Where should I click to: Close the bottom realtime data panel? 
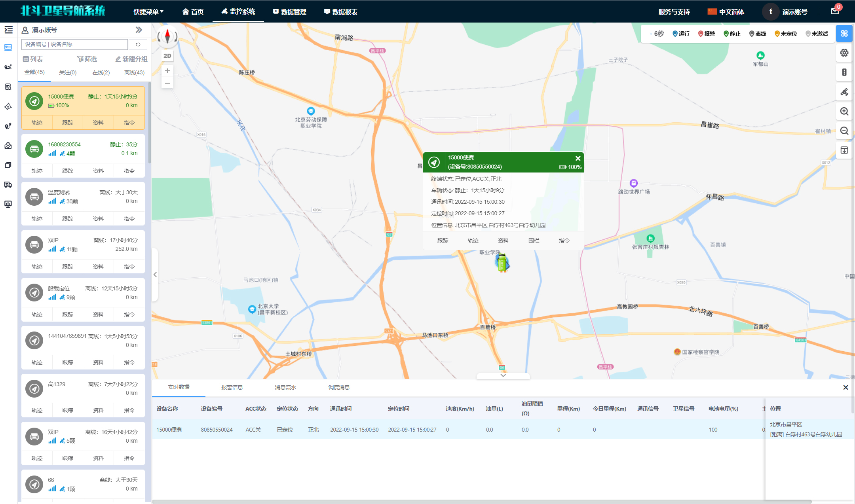(x=845, y=387)
